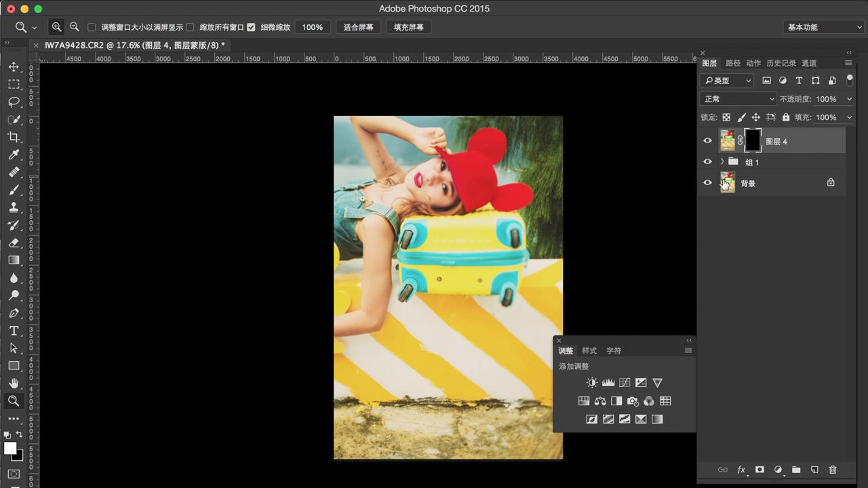This screenshot has width=868, height=488.
Task: Open Layers panel options menu
Action: pyautogui.click(x=848, y=63)
